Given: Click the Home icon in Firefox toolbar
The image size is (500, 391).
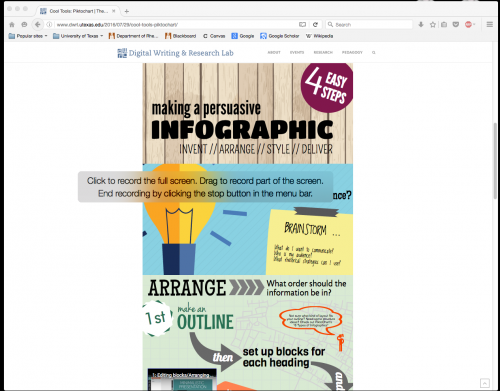Looking at the screenshot, I should point(12,25).
